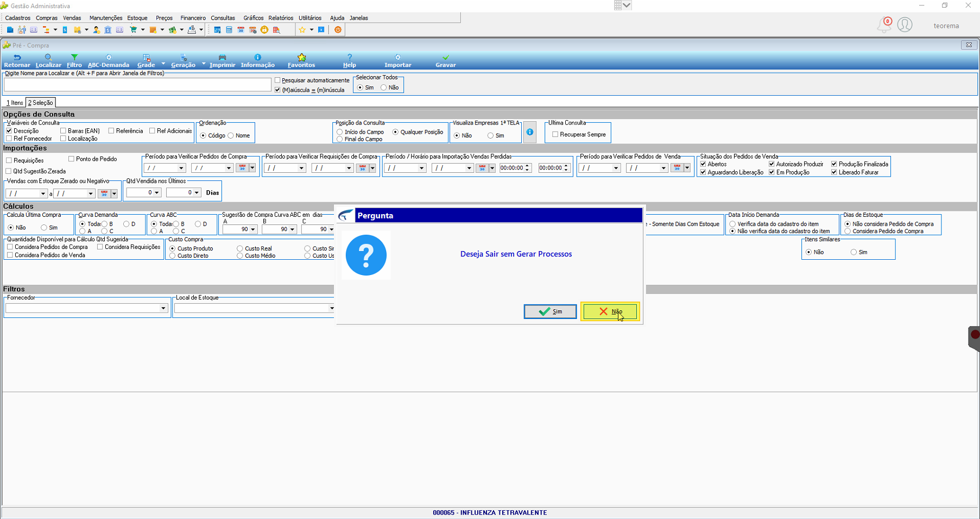Click Não in the Pergunta dialog

(x=610, y=311)
